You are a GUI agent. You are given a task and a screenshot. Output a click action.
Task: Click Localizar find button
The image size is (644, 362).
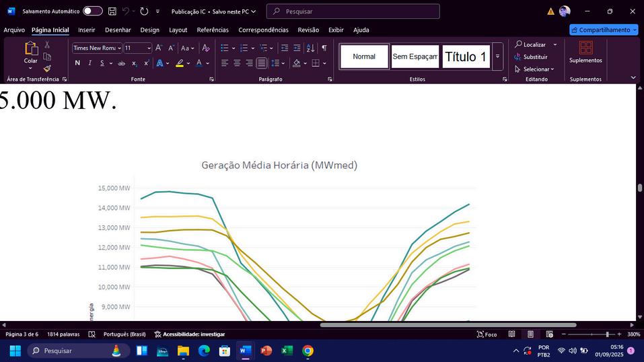[x=531, y=44]
